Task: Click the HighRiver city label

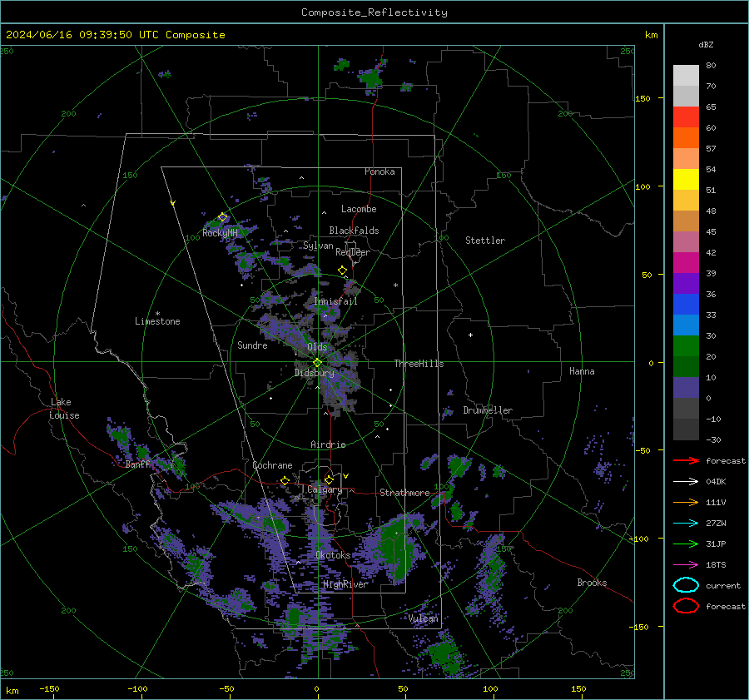Action: [346, 584]
